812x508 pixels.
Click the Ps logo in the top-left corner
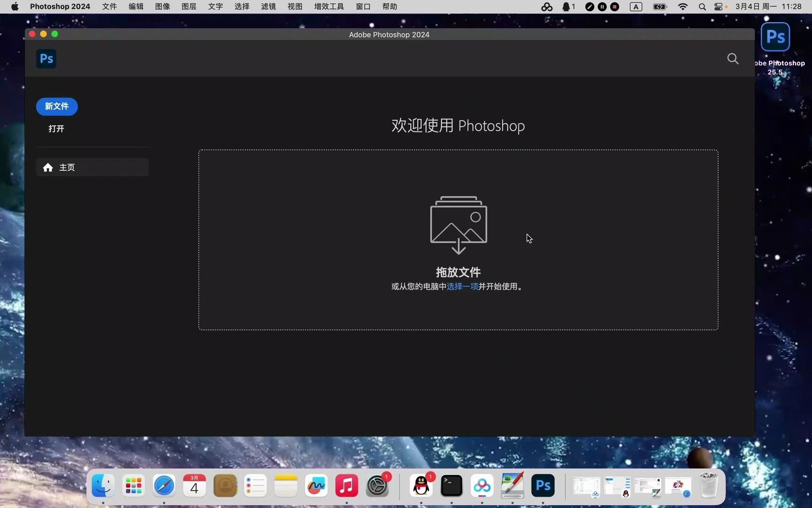pyautogui.click(x=46, y=58)
